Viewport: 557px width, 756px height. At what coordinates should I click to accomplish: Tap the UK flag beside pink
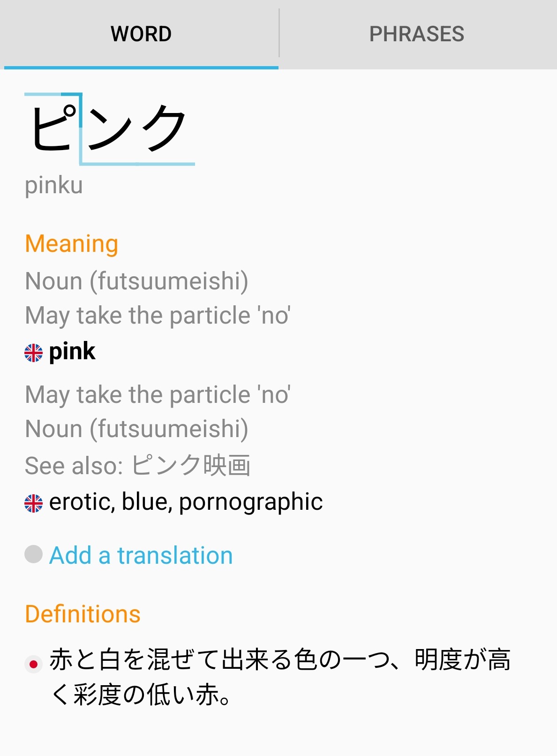(33, 353)
